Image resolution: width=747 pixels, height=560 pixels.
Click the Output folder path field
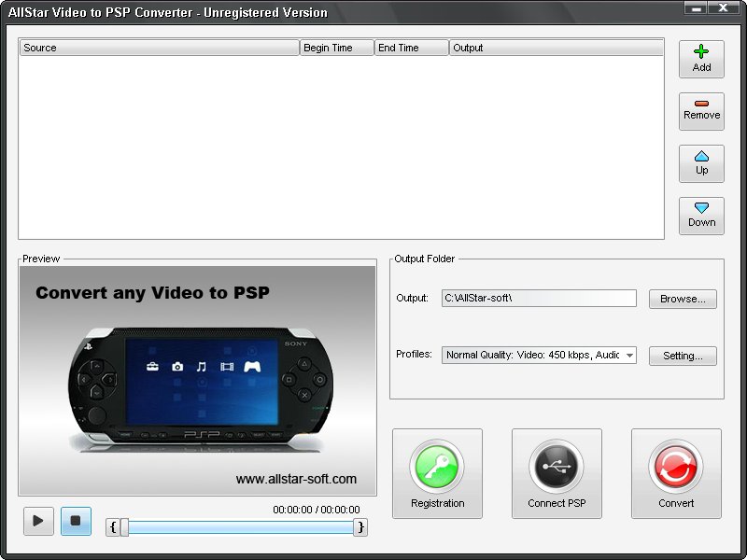click(539, 298)
